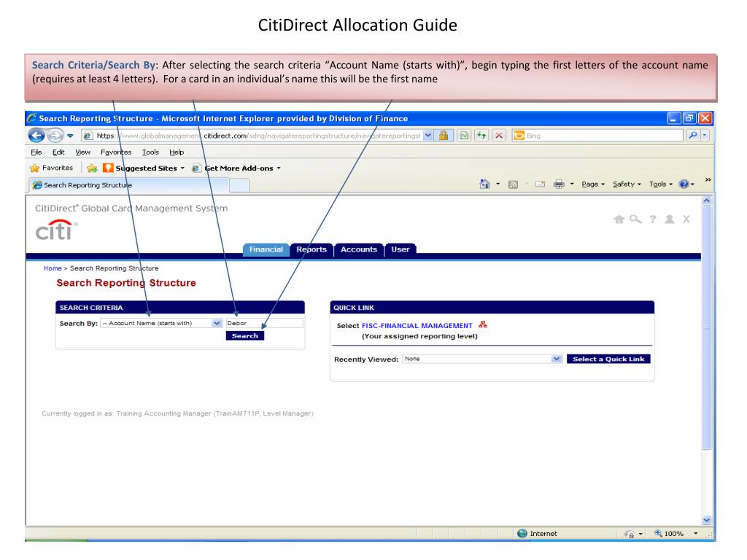Click the blue Help question mark icon

[x=684, y=184]
